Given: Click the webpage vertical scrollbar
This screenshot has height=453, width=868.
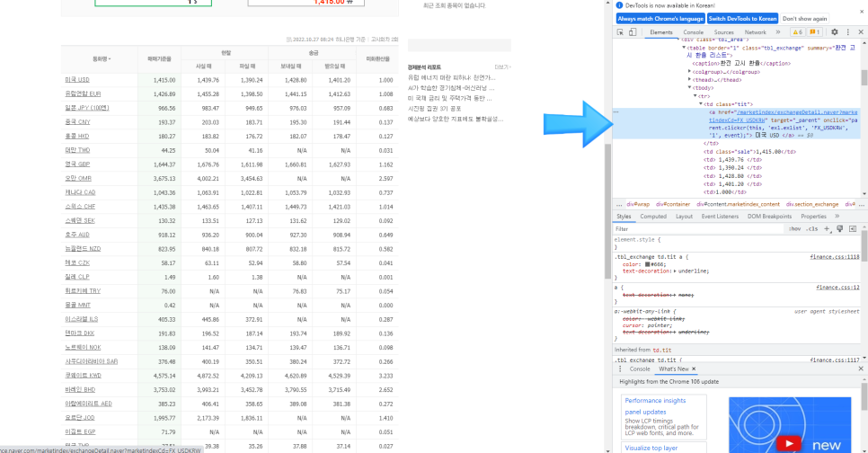Looking at the screenshot, I should pos(607,210).
